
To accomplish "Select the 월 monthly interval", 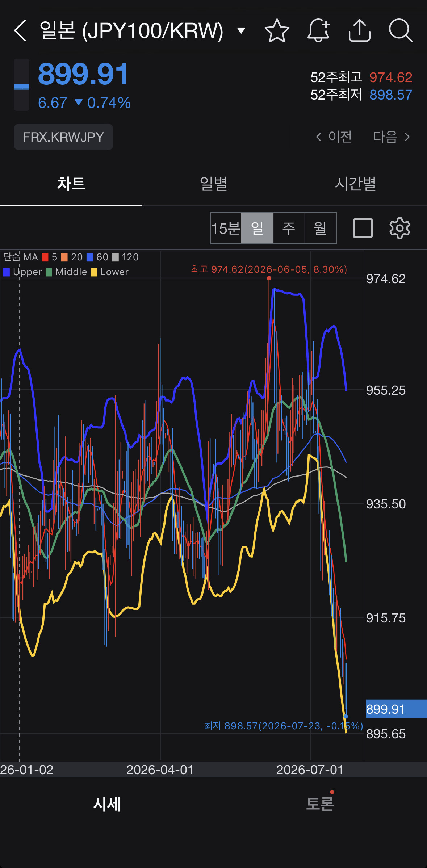I will tap(320, 228).
